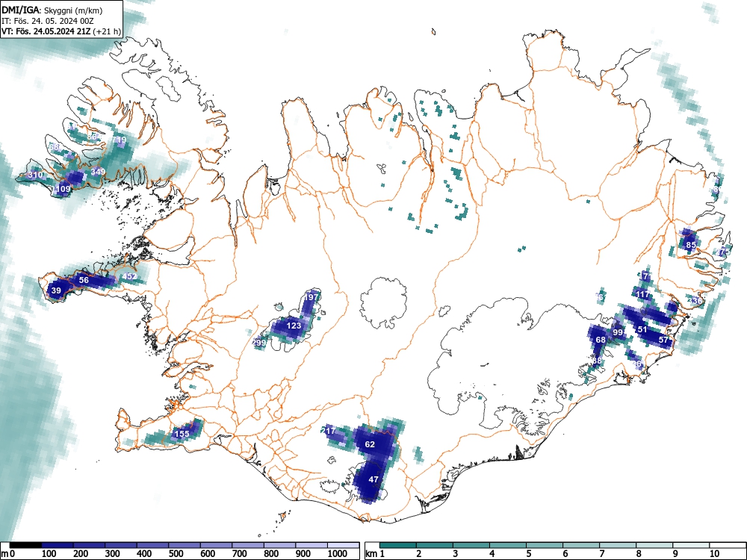Click the visibility value 719

[119, 140]
